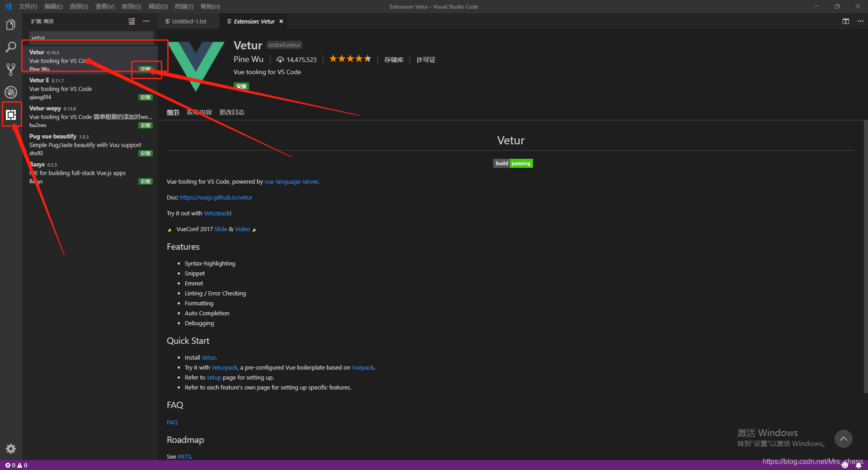Click the smiley feedback icon in status bar
Image resolution: width=868 pixels, height=470 pixels.
pos(844,465)
